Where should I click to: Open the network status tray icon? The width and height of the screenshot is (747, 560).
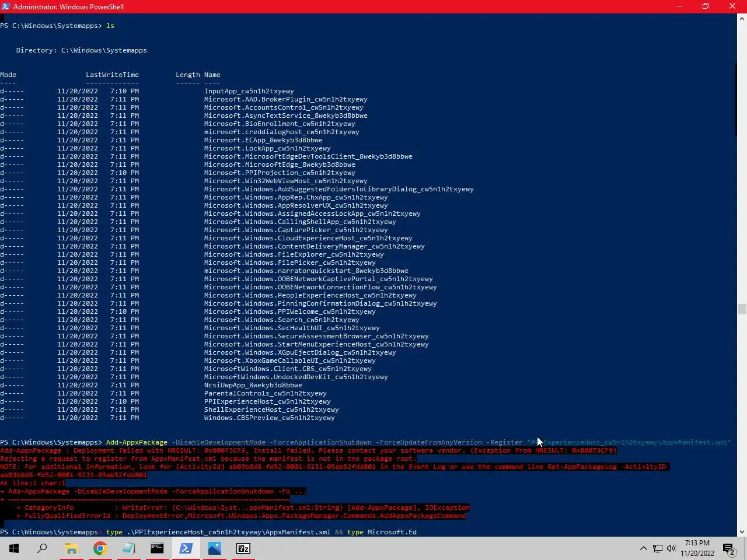657,548
